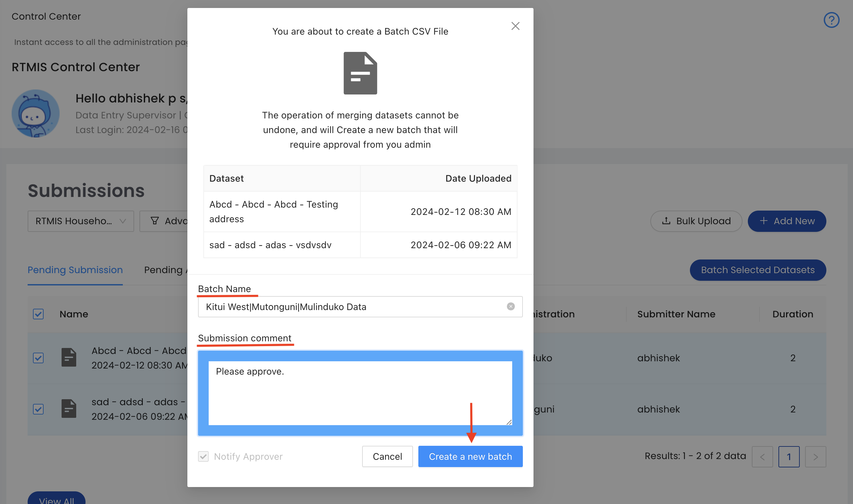Click the help question mark icon
853x504 pixels.
point(831,20)
